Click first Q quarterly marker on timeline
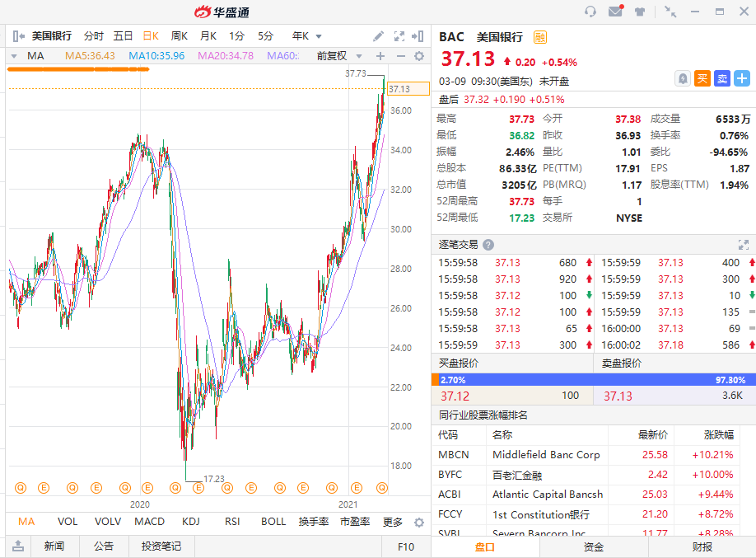The height and width of the screenshot is (558, 756). tap(21, 488)
